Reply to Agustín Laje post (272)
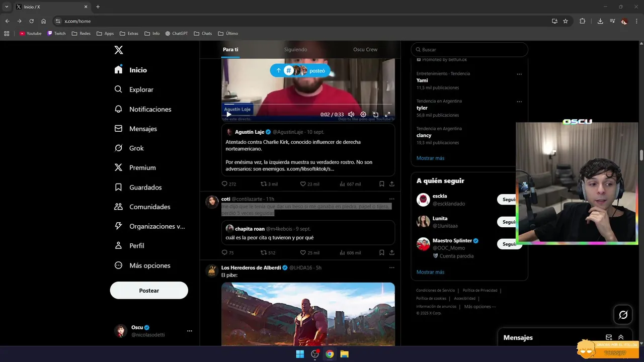 (x=229, y=184)
